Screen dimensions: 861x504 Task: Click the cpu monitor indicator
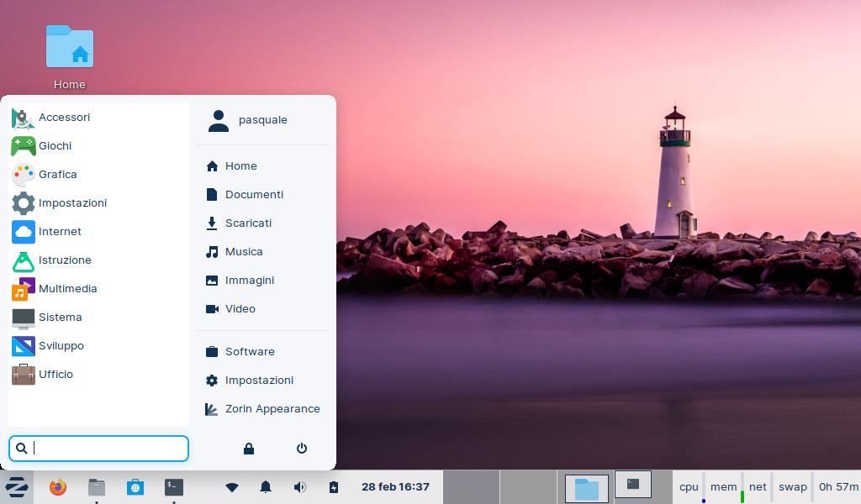click(689, 487)
